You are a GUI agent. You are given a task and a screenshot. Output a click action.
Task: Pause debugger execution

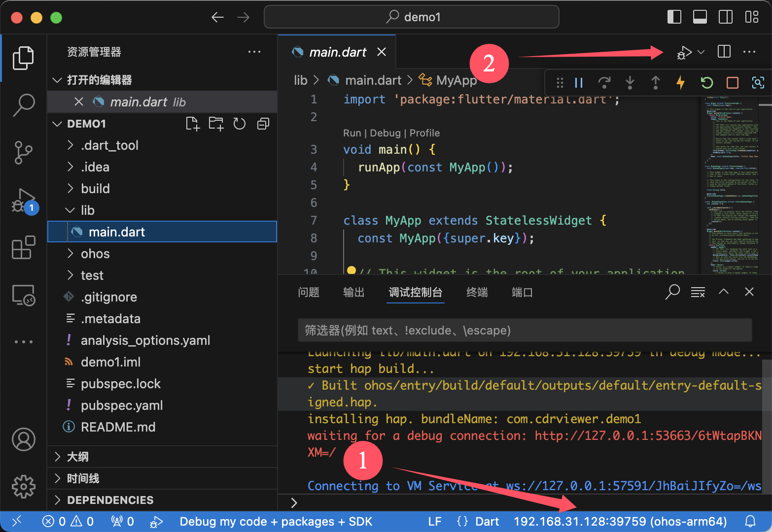pyautogui.click(x=579, y=83)
